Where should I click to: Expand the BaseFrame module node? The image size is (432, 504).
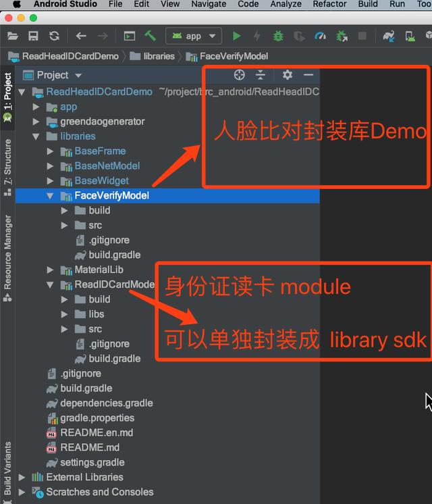click(x=51, y=151)
